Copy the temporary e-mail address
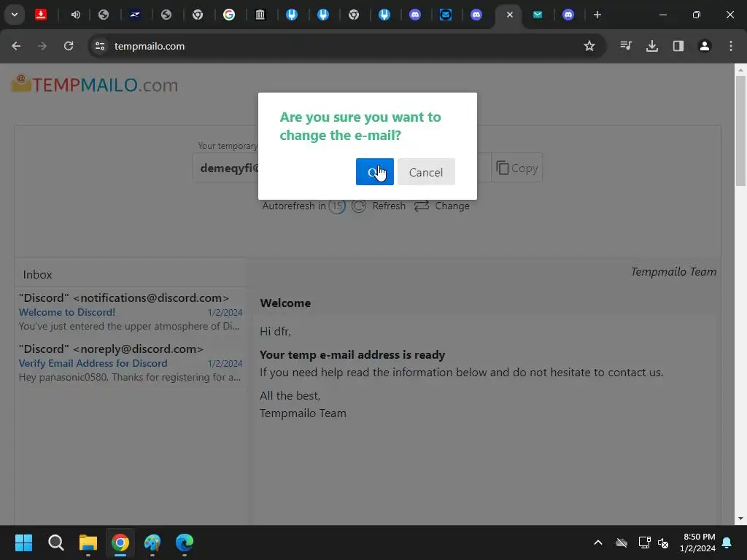 [x=517, y=168]
